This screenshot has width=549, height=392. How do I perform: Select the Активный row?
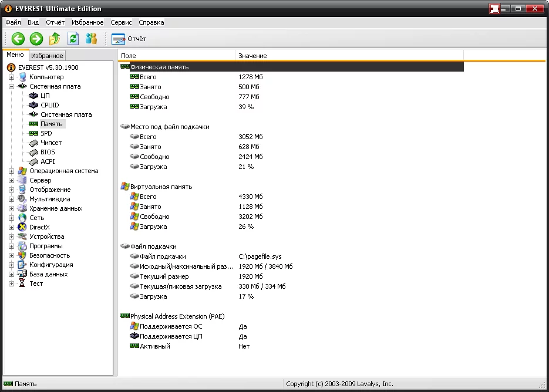292,346
